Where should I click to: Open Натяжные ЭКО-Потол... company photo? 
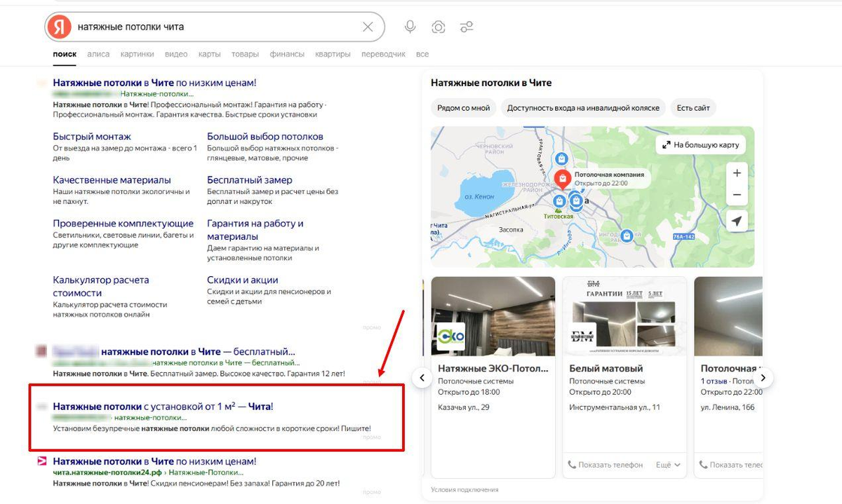[493, 316]
